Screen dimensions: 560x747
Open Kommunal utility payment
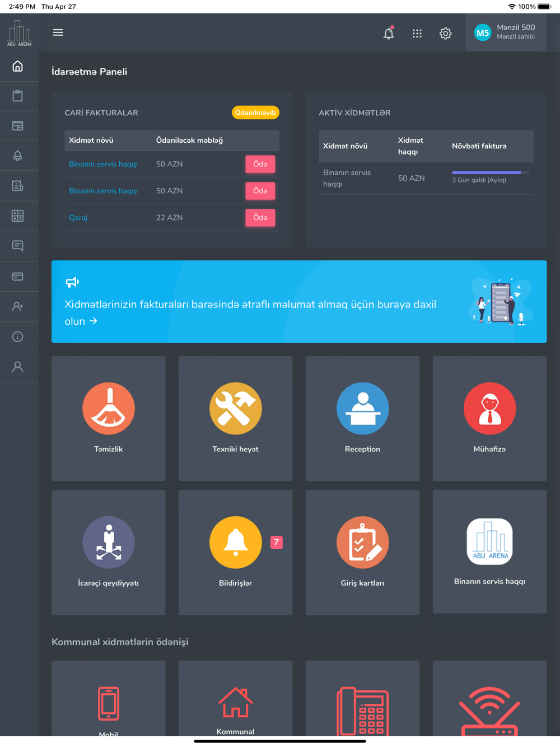pyautogui.click(x=236, y=698)
